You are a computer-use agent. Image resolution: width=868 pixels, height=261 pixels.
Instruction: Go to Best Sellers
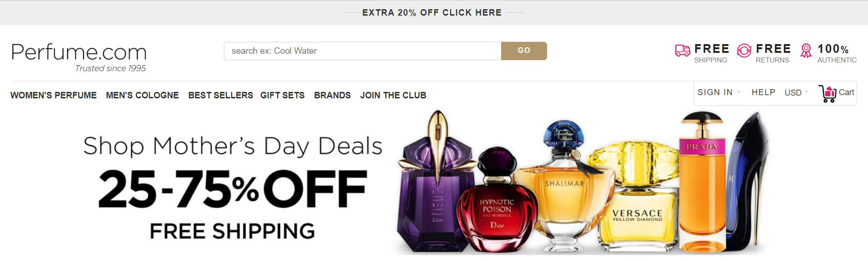pos(221,95)
